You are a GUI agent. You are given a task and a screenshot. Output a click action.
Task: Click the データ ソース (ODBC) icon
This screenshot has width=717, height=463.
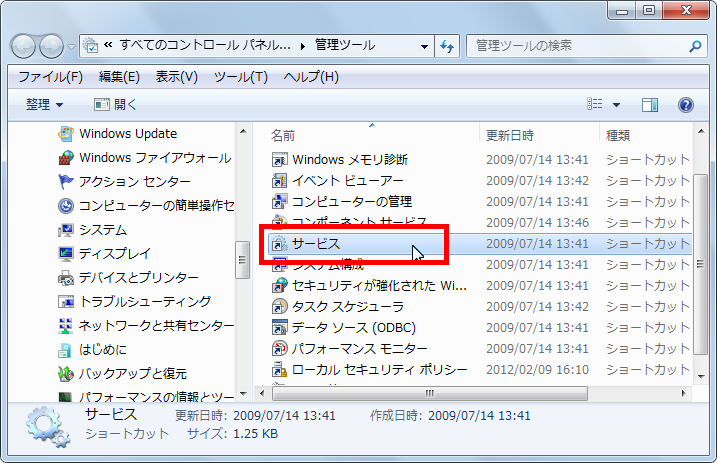279,328
